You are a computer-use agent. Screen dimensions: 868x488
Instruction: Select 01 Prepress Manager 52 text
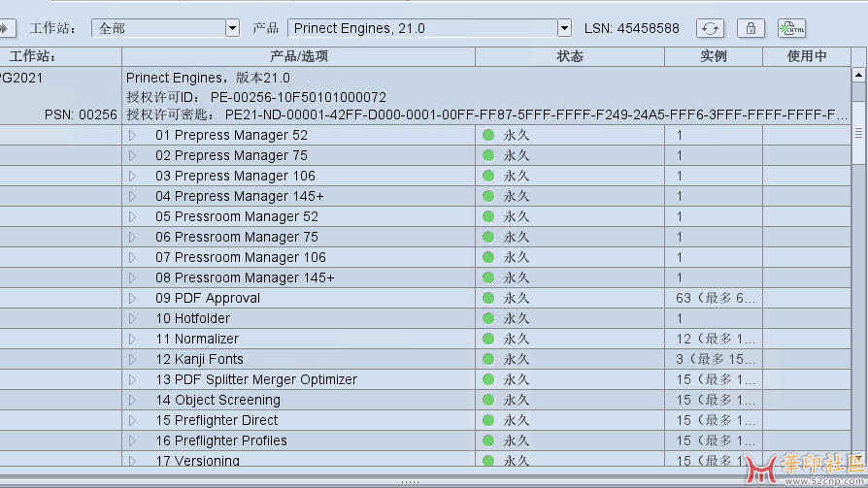pyautogui.click(x=231, y=135)
